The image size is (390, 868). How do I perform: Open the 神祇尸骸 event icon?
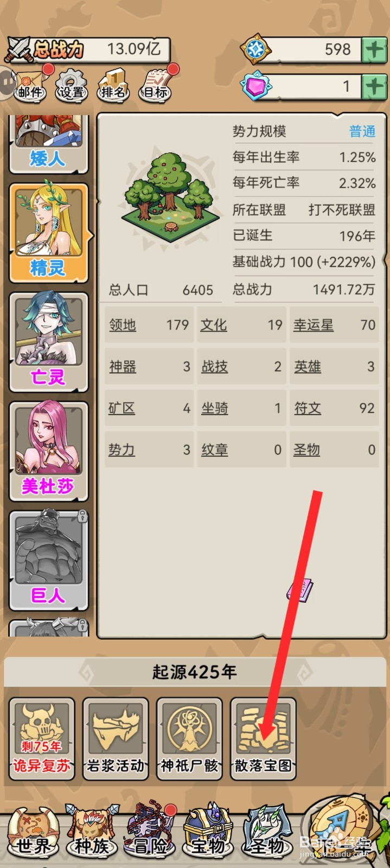[x=189, y=738]
